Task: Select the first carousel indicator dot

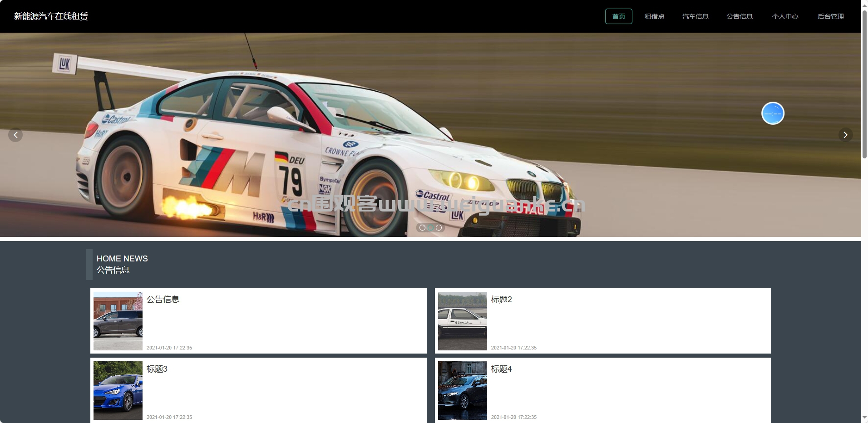Action: coord(422,227)
